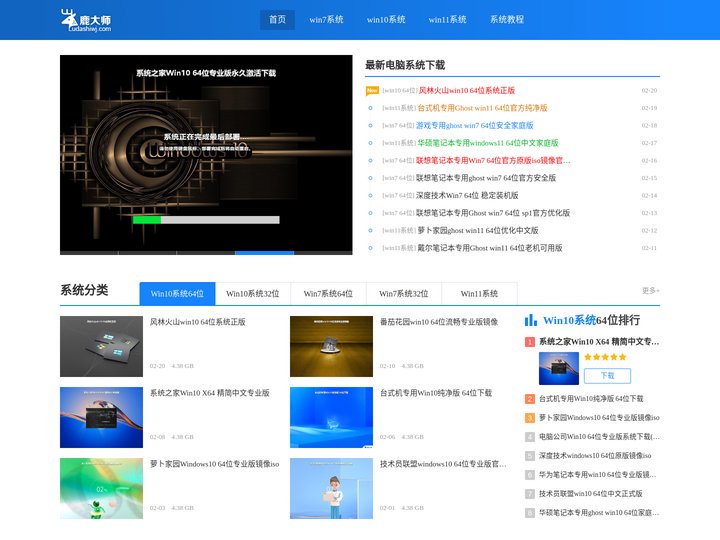Open ranking item 电脑公司Win10 64位专业版系统下载
The width and height of the screenshot is (720, 540).
(x=599, y=437)
